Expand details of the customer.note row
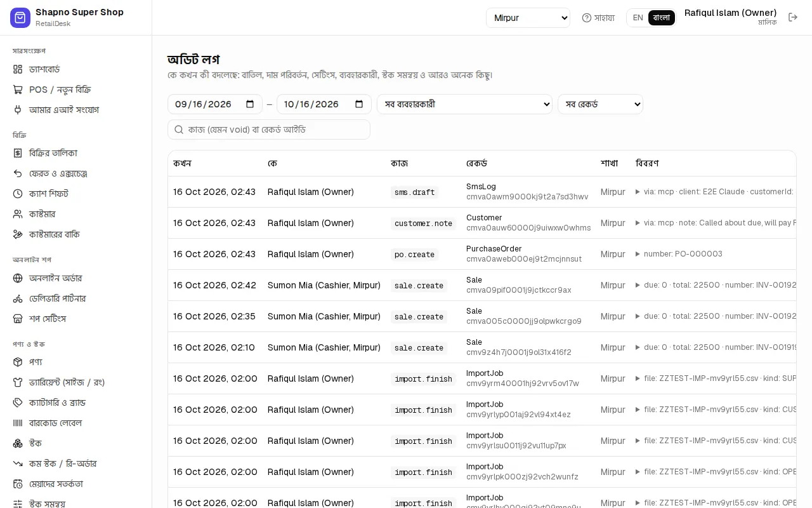 (x=638, y=223)
